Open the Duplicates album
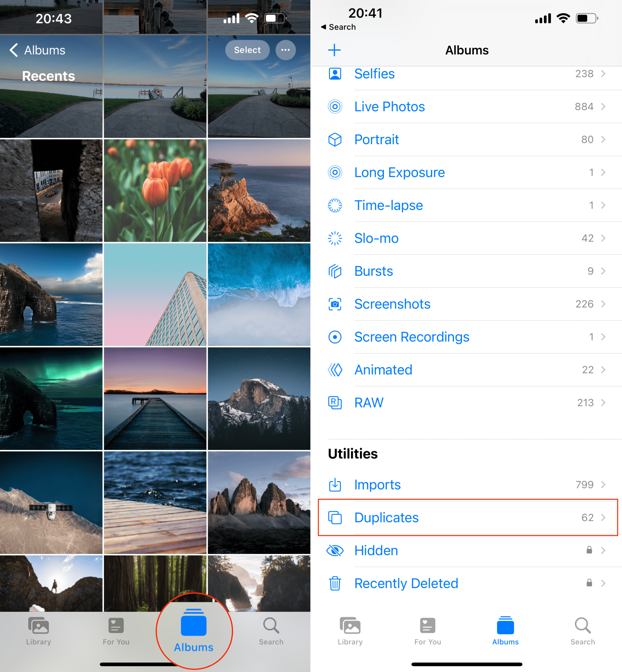Image resolution: width=622 pixels, height=672 pixels. 467,517
